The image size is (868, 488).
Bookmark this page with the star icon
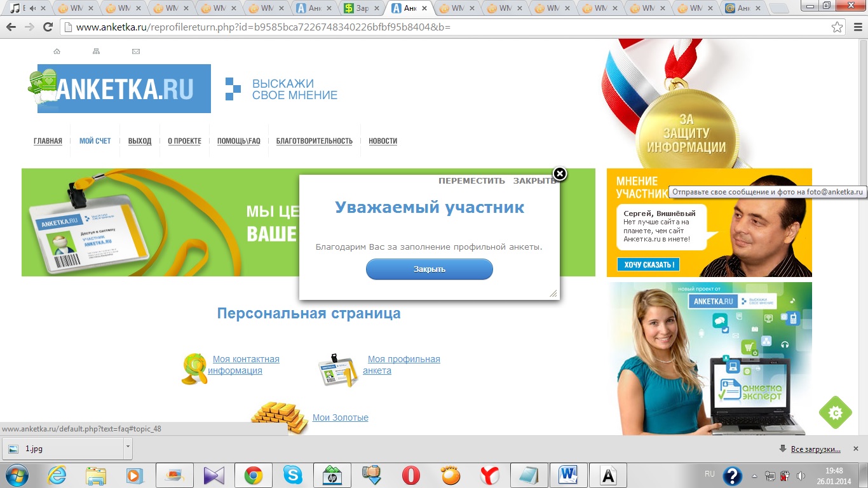click(x=837, y=27)
